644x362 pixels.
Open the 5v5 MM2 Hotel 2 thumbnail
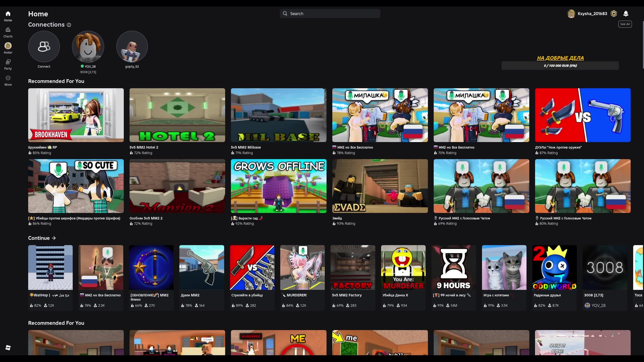click(177, 115)
